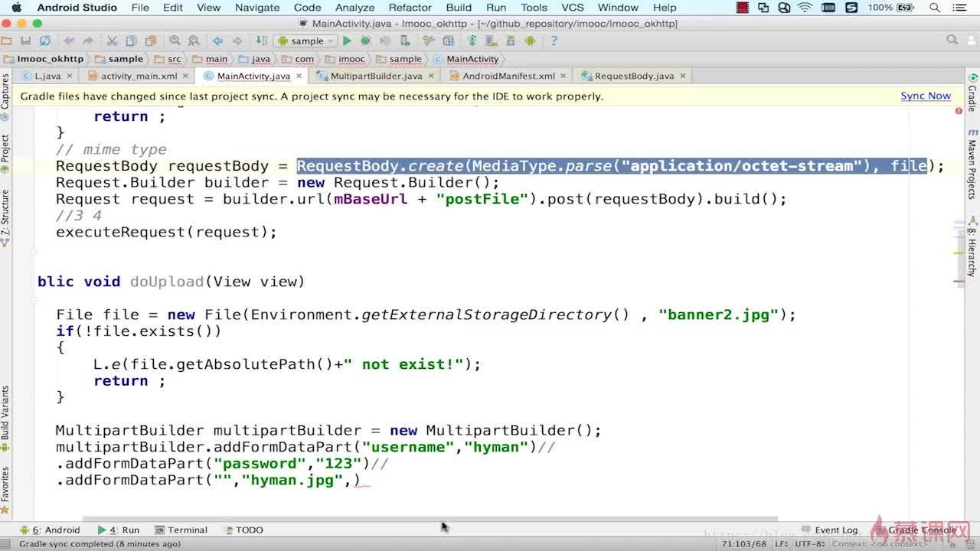Open Search Everywhere magnifier in toolbar
Screen dimensions: 980x551
[952, 40]
